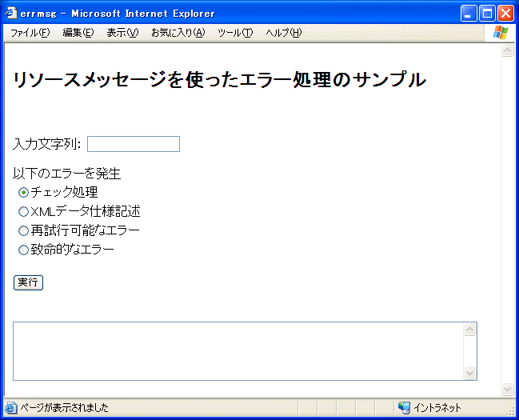Focus the 入力文字列 text field

point(134,144)
